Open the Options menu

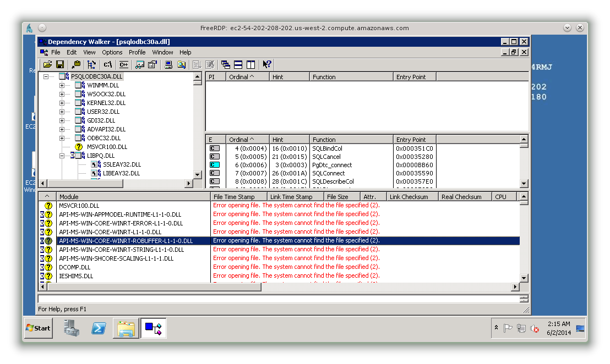coord(112,52)
